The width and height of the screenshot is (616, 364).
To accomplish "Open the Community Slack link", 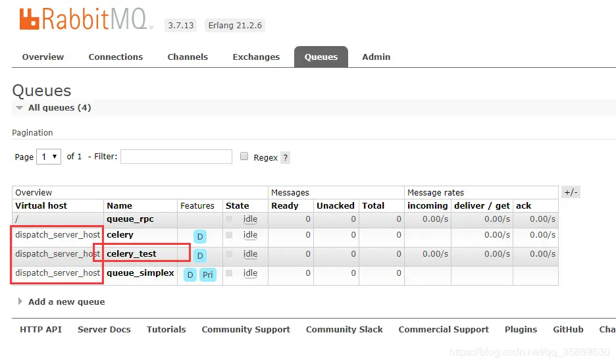I will coord(344,329).
